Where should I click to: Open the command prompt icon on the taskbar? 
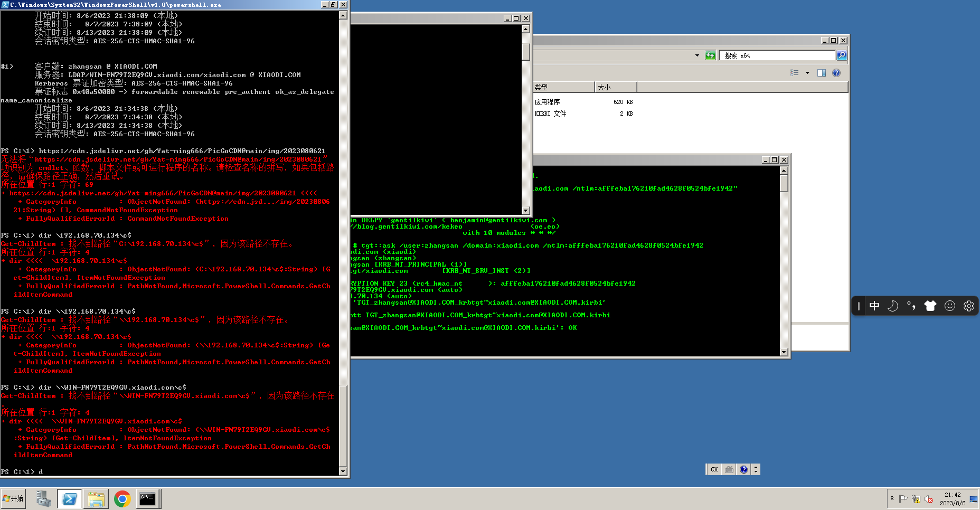pyautogui.click(x=148, y=498)
